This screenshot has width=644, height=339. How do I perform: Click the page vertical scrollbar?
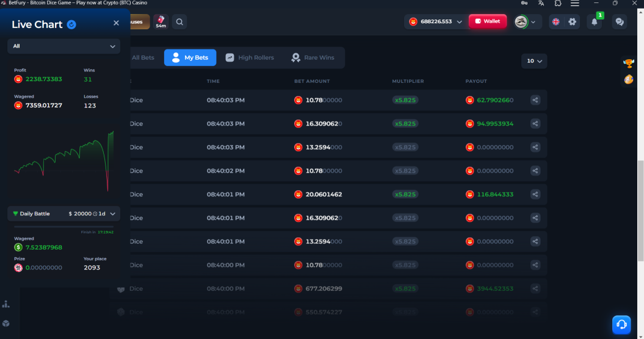[640, 212]
